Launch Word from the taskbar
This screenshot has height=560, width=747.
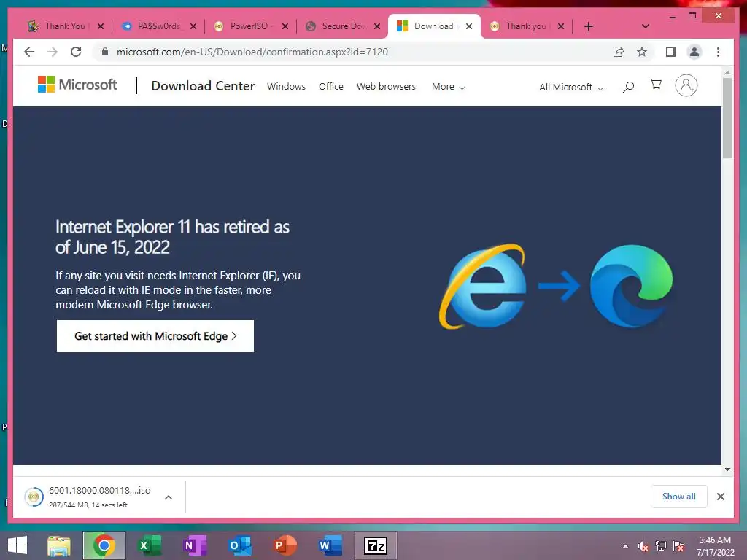pos(330,545)
